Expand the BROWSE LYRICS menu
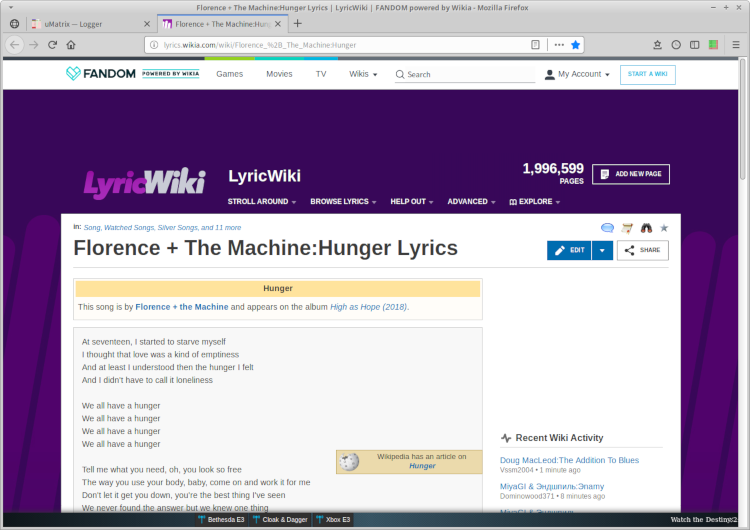750x530 pixels. [343, 201]
